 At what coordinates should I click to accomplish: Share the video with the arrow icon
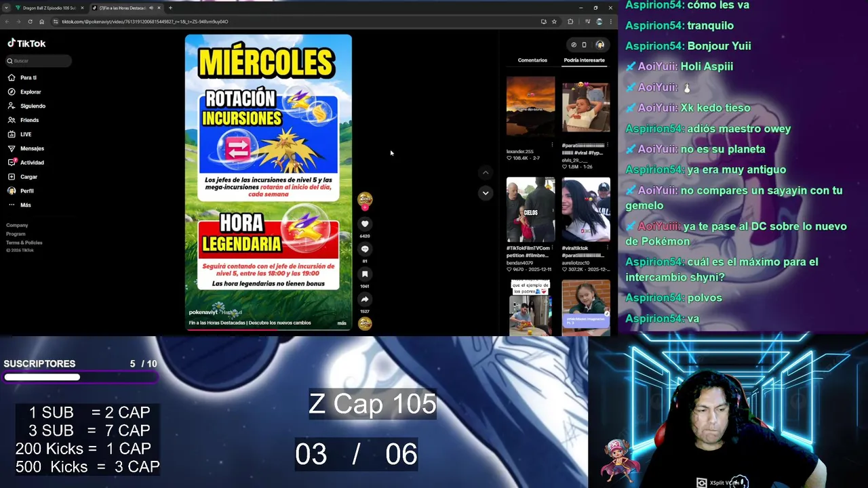pyautogui.click(x=365, y=299)
